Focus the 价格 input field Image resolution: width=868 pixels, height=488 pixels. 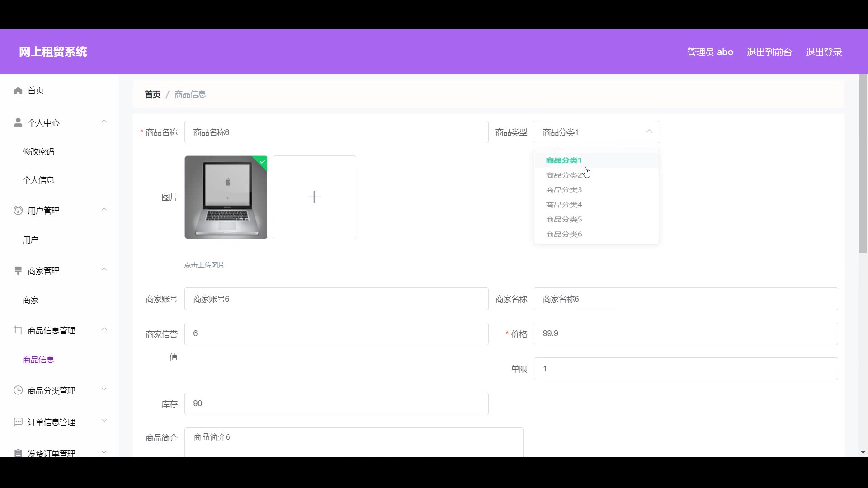[686, 334]
